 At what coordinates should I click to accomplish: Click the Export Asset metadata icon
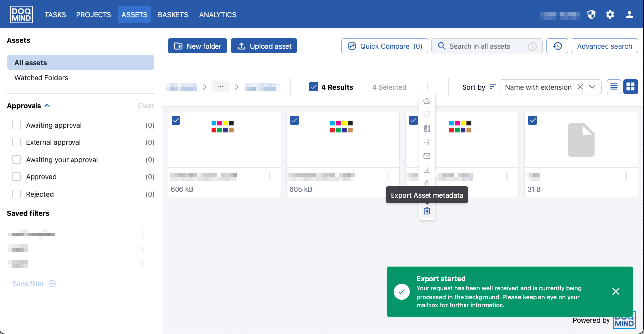coord(427,211)
